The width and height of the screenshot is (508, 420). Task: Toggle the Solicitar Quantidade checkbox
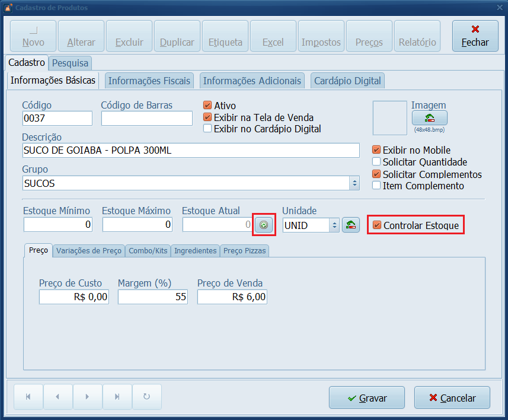[x=376, y=162]
